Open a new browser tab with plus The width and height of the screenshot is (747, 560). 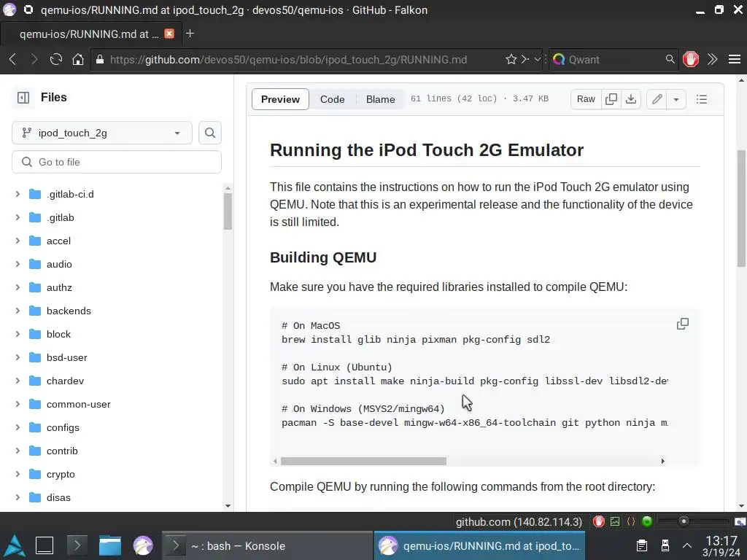(190, 34)
